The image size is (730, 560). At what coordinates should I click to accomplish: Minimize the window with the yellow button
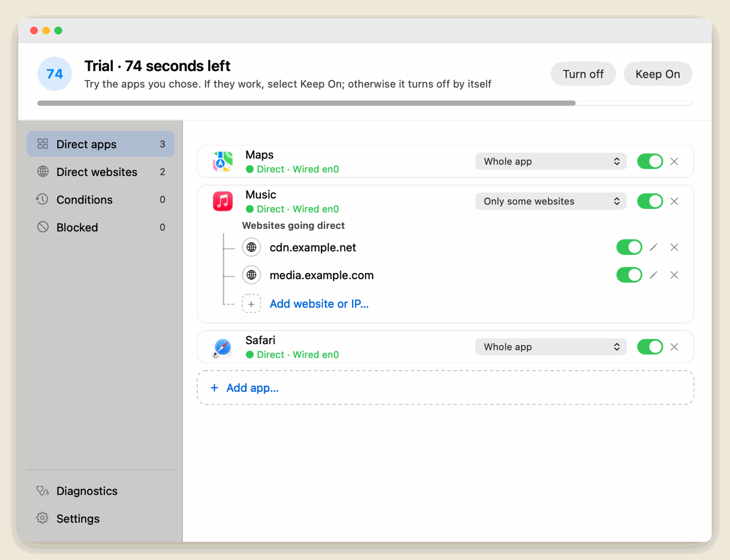46,31
